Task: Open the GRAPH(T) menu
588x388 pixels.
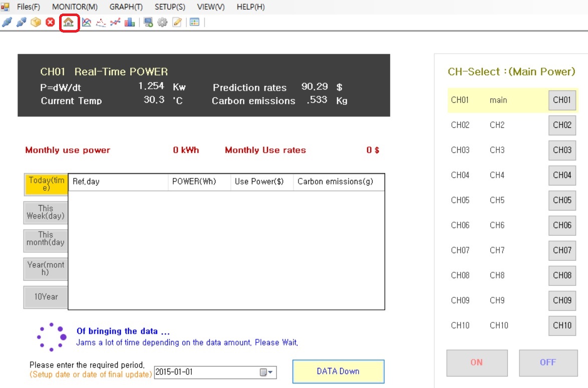Action: [x=126, y=7]
